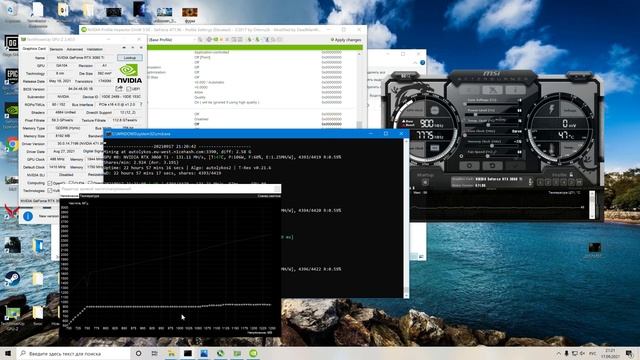Toggle the Afterburner profile lock icon

(x=571, y=175)
